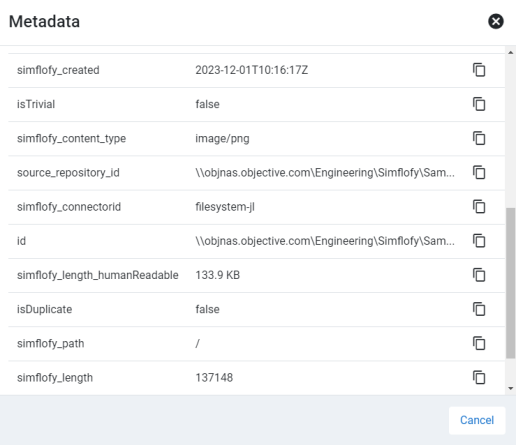
Task: Select the 2023-12-01T10:16:17Z timestamp value
Action: pos(252,70)
